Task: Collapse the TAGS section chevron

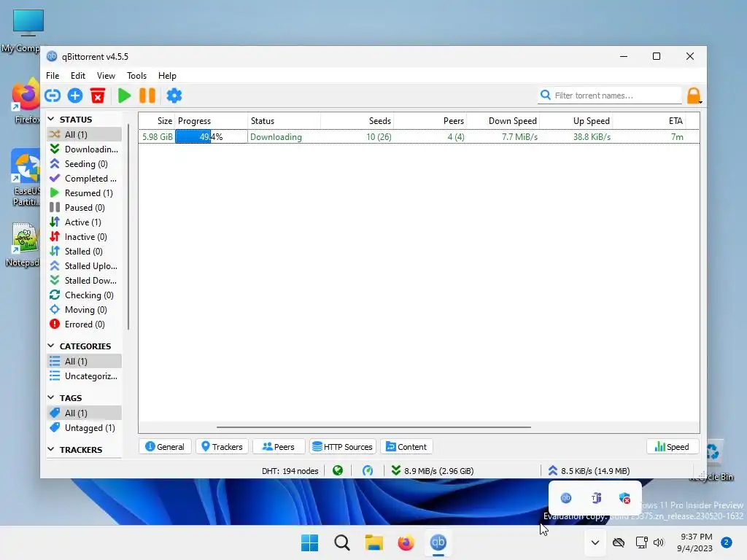Action: 51,397
